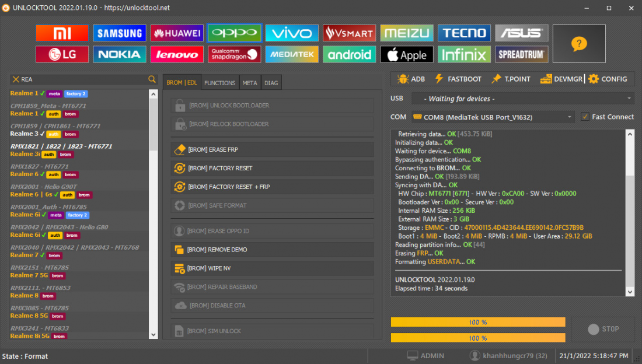This screenshot has height=364, width=642.
Task: Click the search magnifier icon
Action: (152, 79)
